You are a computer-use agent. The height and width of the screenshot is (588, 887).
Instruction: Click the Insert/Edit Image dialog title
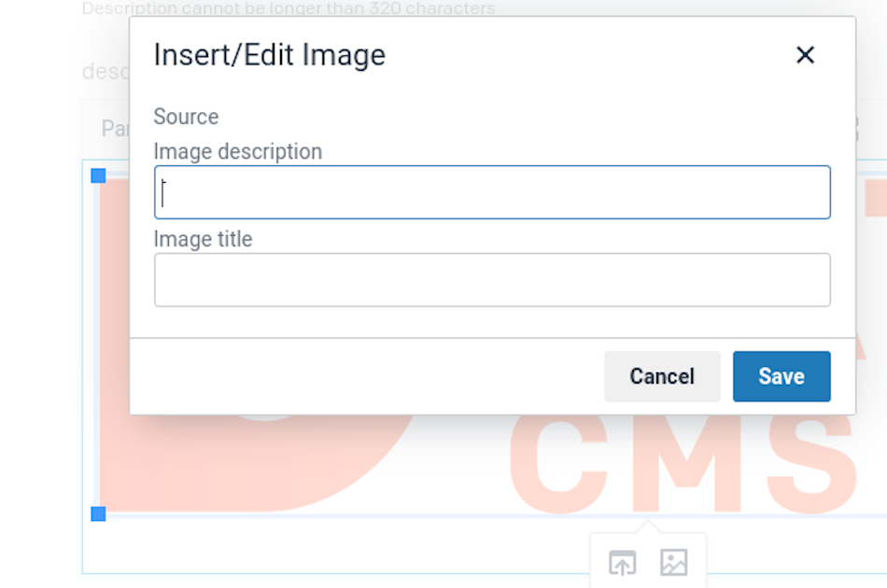coord(269,55)
